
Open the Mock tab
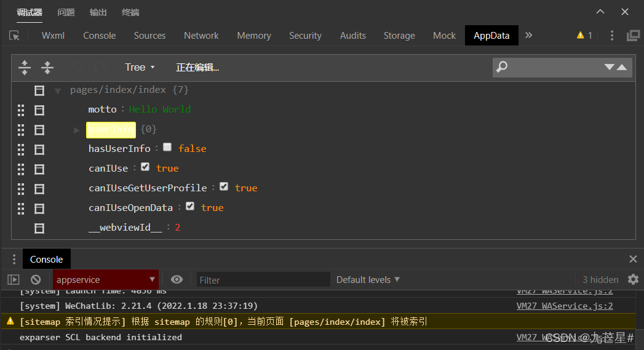444,36
